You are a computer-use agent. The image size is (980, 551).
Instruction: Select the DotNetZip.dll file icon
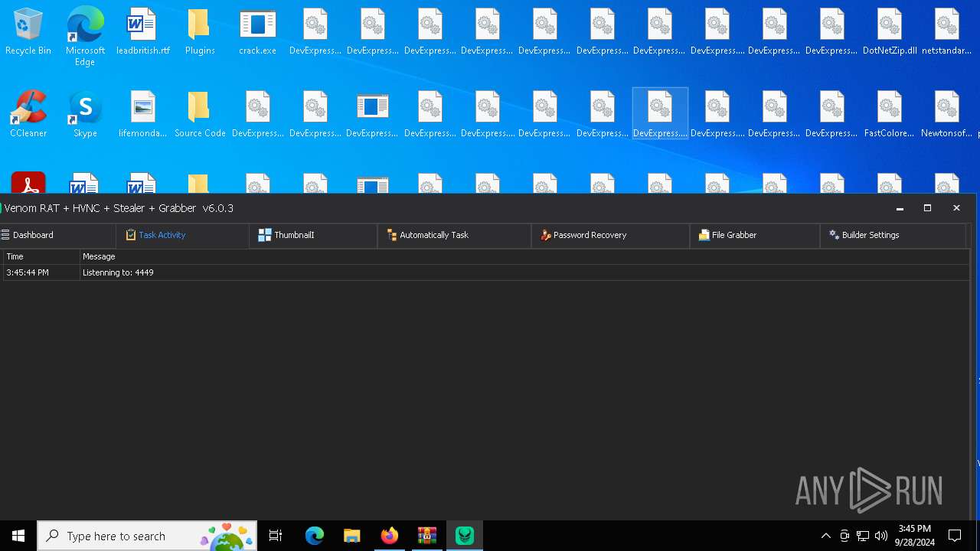pos(890,32)
